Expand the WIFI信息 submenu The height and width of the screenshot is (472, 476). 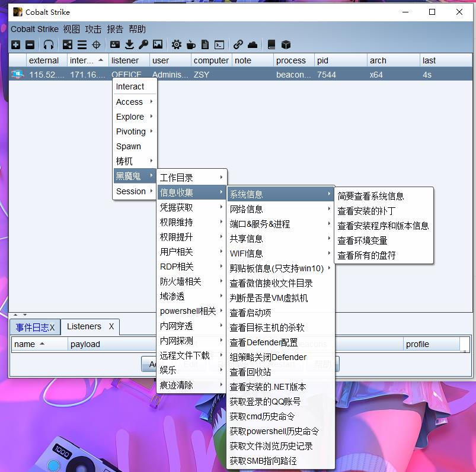(280, 253)
